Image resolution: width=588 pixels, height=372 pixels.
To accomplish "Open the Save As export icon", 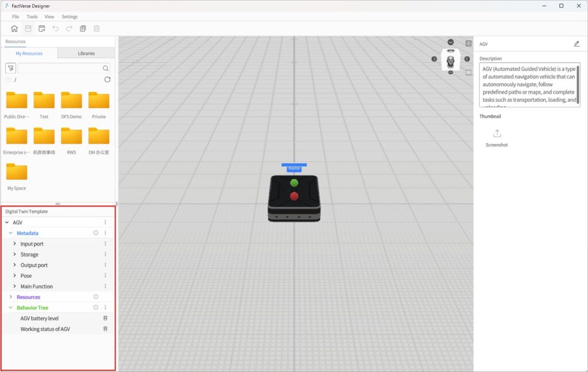I will click(x=42, y=28).
